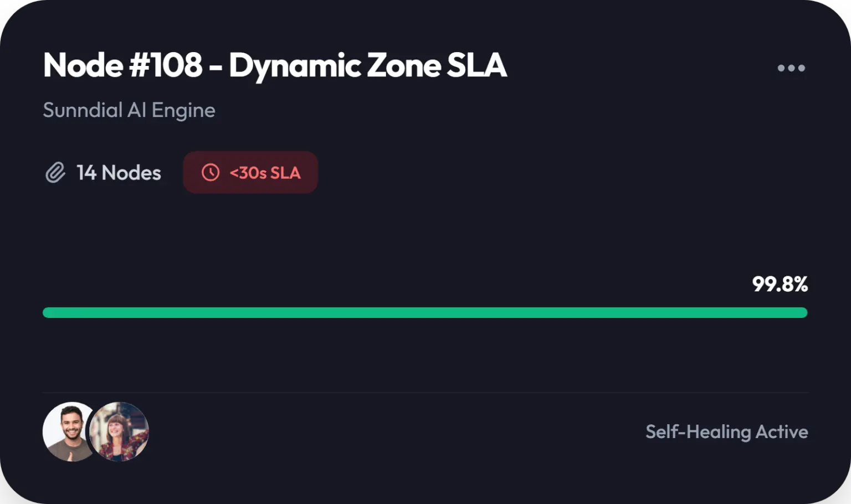Click the 14 Nodes count label
851x504 pixels.
[x=119, y=173]
